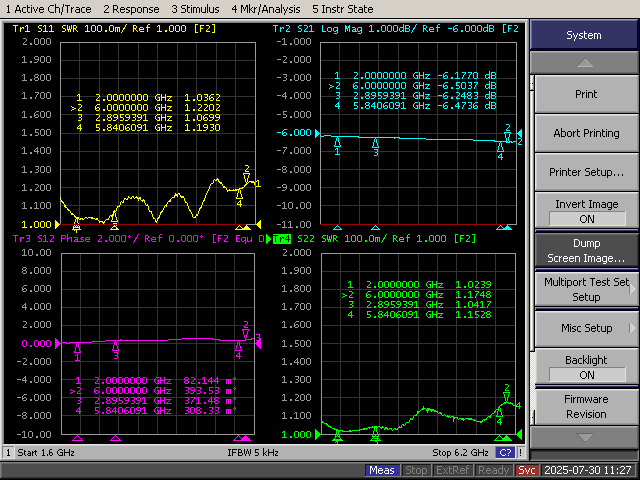Click marker 3 on the Tr2 S21 trace
The height and width of the screenshot is (480, 640).
coord(376,146)
